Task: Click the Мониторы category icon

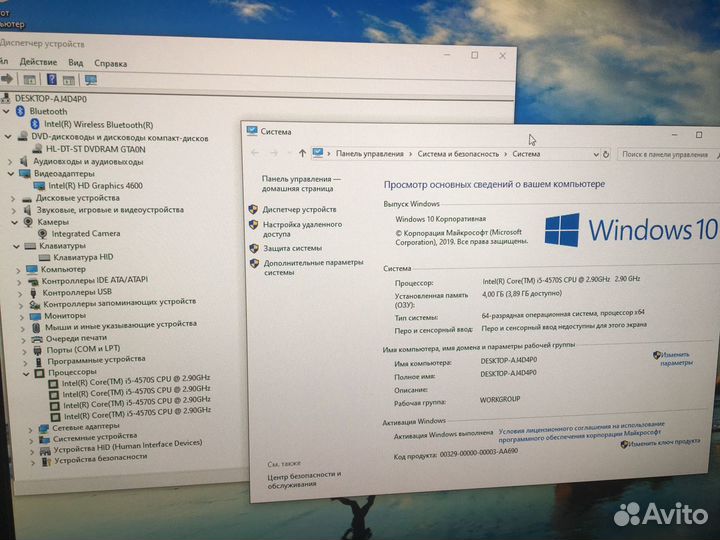Action: pos(35,316)
